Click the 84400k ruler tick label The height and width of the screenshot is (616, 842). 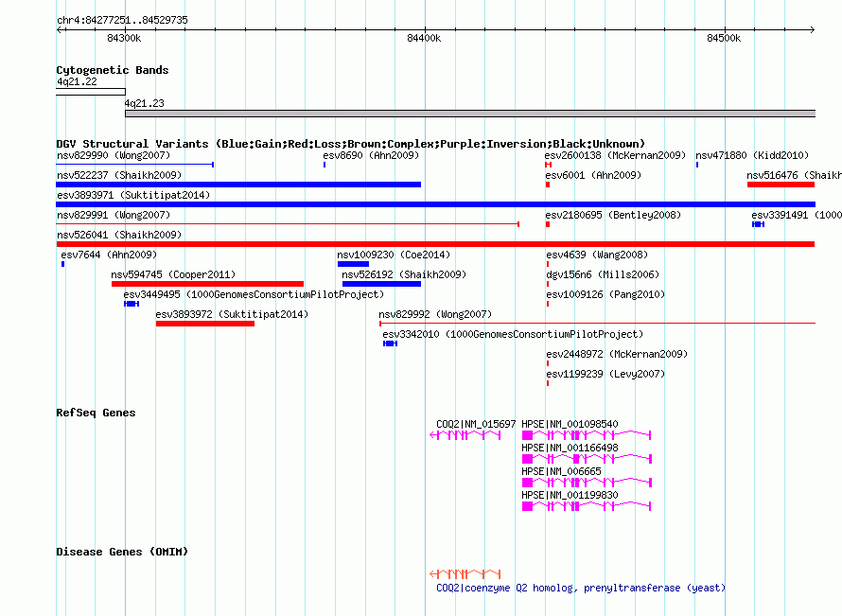click(x=424, y=38)
